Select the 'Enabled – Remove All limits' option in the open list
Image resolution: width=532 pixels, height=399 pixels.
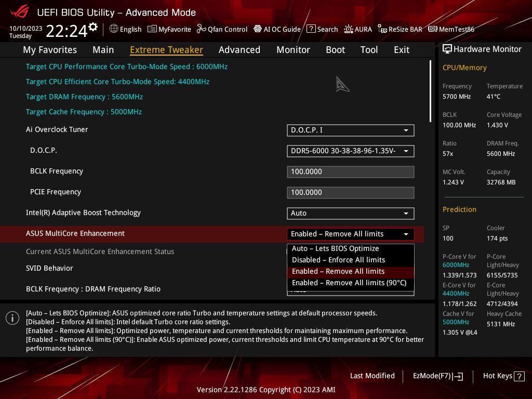pos(351,271)
